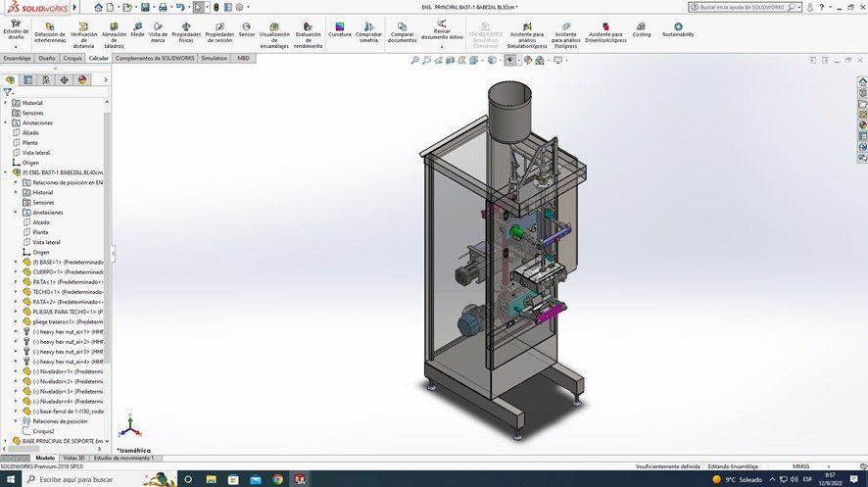Click Revisar documento activo button
Screen dimensions: 868x487
click(x=442, y=31)
